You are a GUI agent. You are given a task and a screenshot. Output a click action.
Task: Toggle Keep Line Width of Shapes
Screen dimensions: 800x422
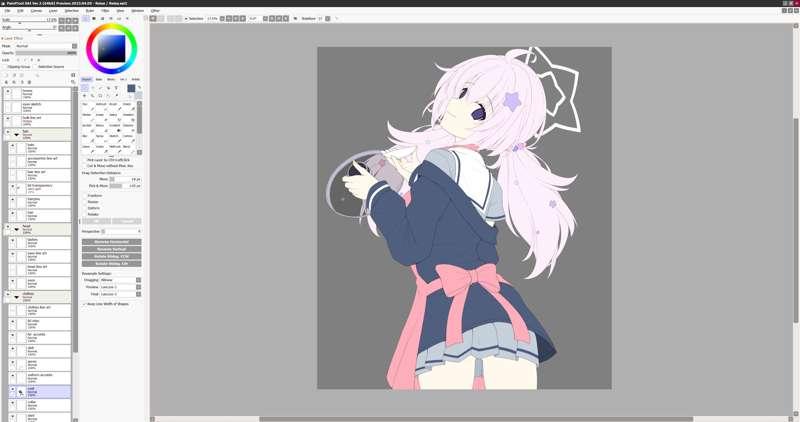coord(84,304)
